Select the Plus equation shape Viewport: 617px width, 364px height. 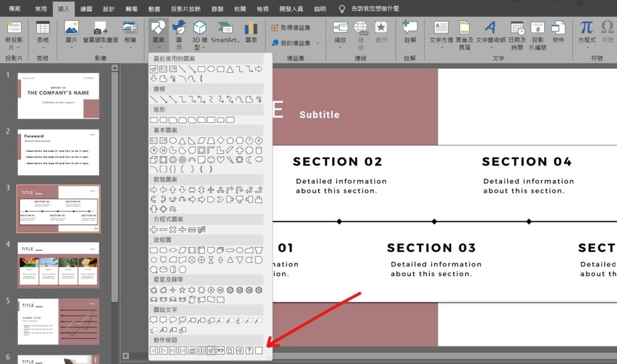coord(154,230)
